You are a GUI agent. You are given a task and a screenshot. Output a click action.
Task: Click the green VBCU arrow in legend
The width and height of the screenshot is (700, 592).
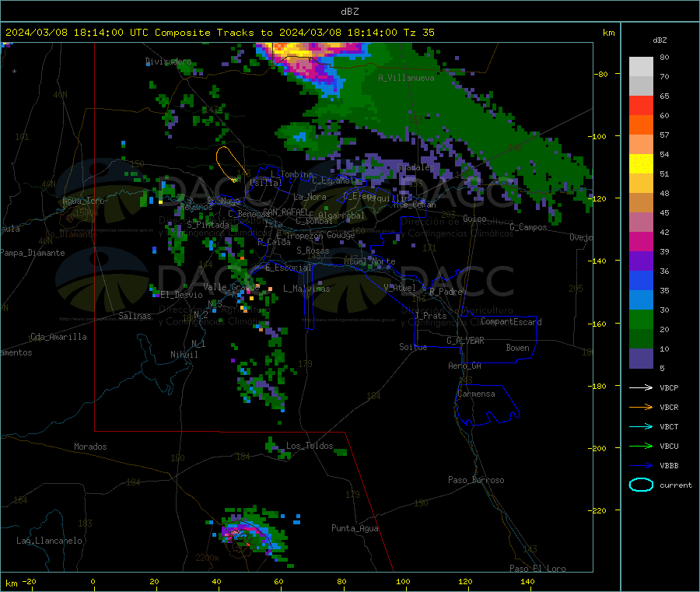point(641,446)
